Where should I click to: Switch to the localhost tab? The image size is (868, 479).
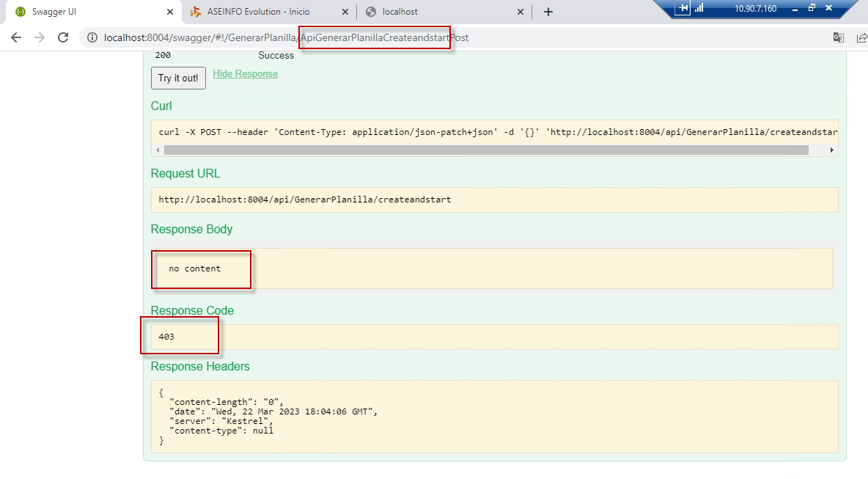pos(444,12)
